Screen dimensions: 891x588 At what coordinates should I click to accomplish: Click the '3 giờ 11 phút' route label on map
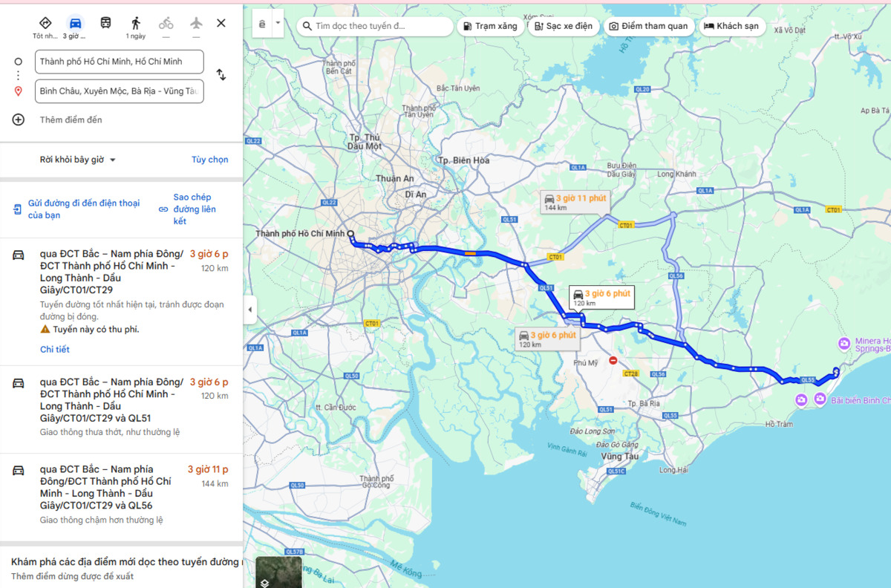pos(575,202)
